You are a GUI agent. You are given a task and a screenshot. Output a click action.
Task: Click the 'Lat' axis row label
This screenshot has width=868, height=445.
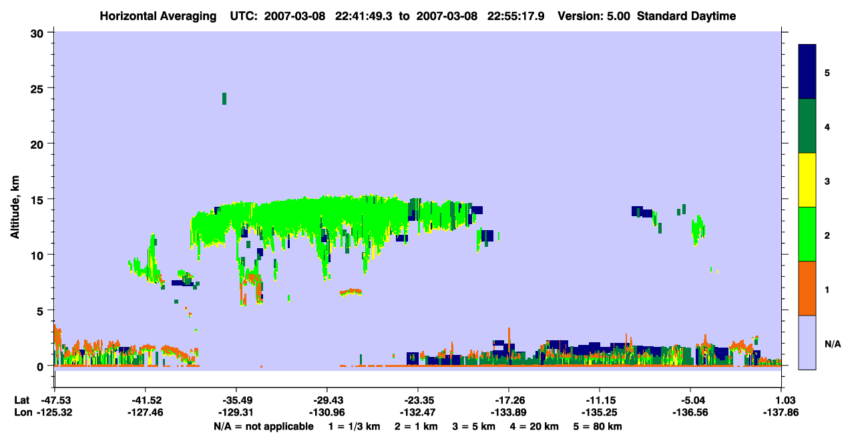point(21,400)
